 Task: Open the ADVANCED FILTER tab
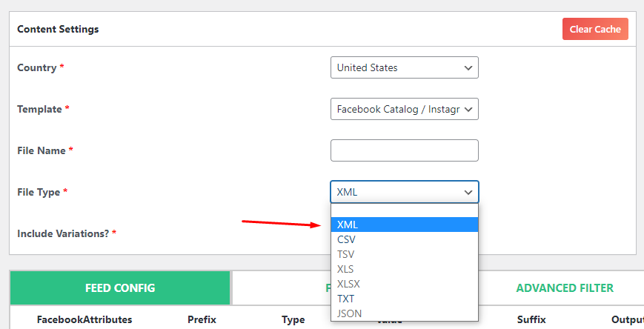coord(564,288)
